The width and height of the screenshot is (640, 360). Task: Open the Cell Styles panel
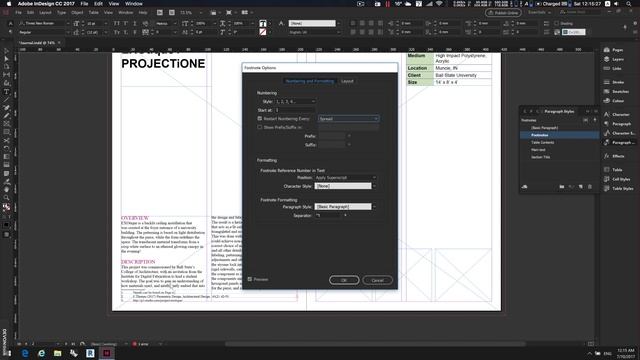point(617,179)
